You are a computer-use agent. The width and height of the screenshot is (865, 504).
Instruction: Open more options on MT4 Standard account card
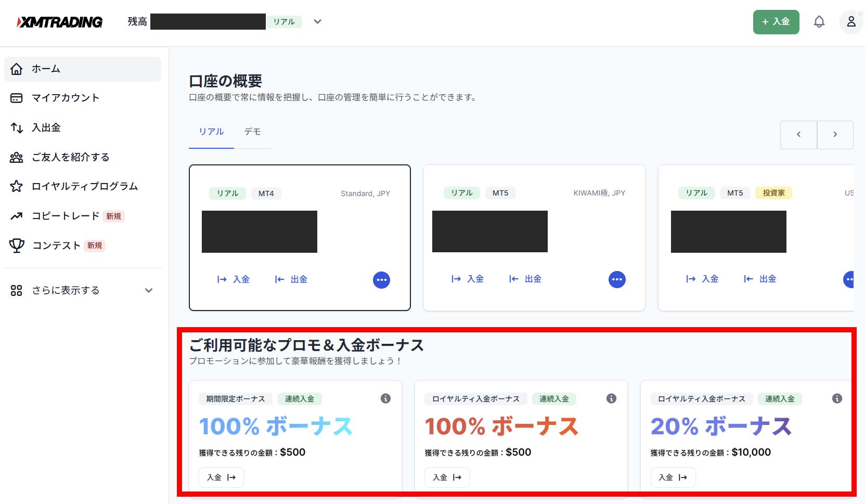381,280
